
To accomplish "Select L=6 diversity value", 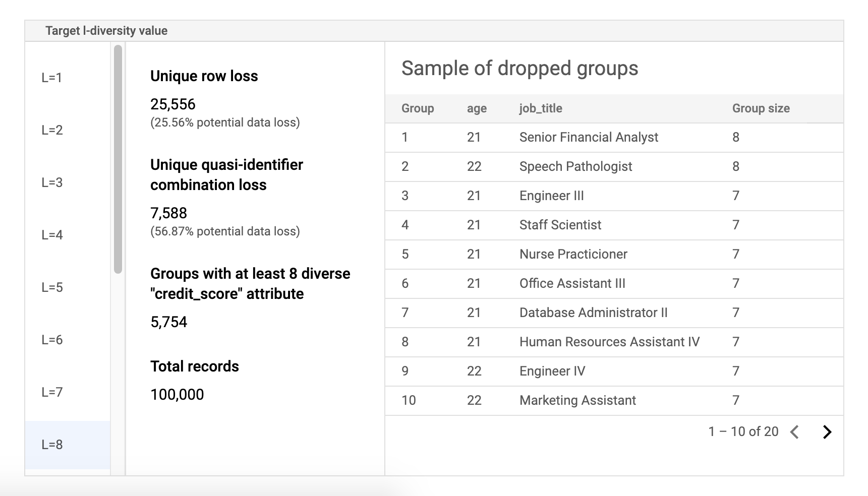I will tap(52, 340).
